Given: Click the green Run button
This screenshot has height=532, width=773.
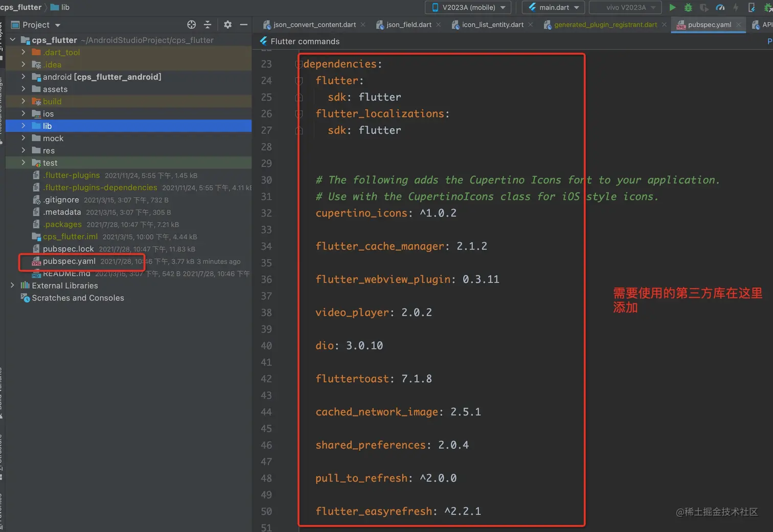Looking at the screenshot, I should pos(672,8).
